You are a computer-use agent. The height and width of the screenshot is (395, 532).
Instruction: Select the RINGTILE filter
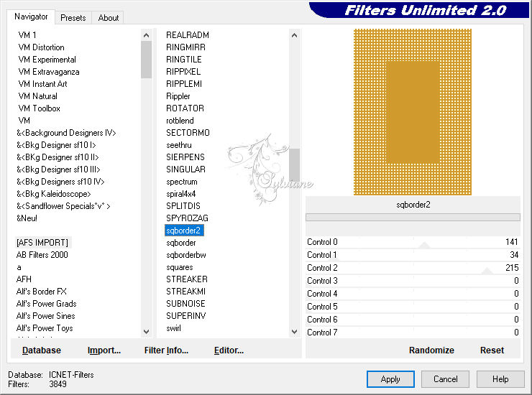click(x=183, y=60)
